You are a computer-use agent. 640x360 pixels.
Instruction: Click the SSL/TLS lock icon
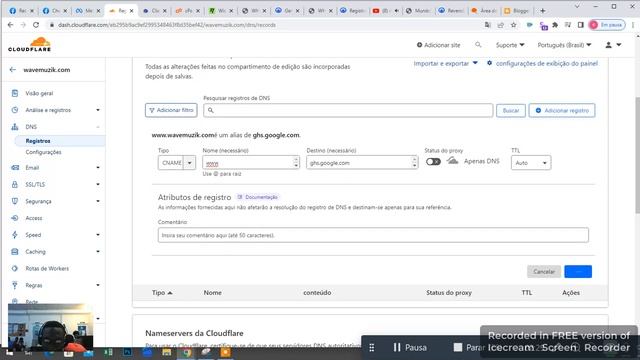click(15, 184)
